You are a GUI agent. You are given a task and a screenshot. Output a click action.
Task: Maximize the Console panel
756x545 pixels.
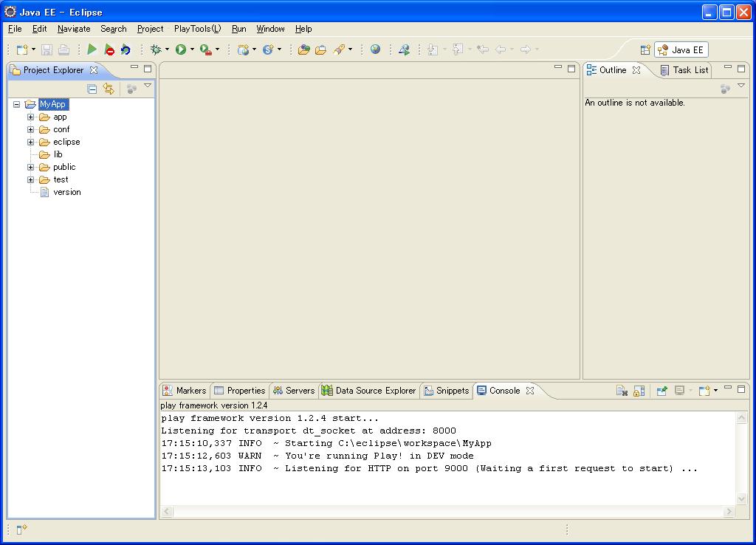coord(741,388)
